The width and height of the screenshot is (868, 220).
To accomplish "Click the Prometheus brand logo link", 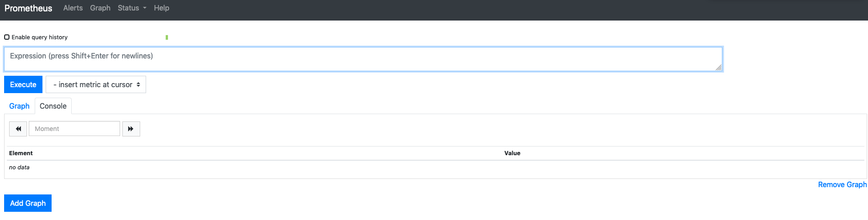I will (28, 8).
